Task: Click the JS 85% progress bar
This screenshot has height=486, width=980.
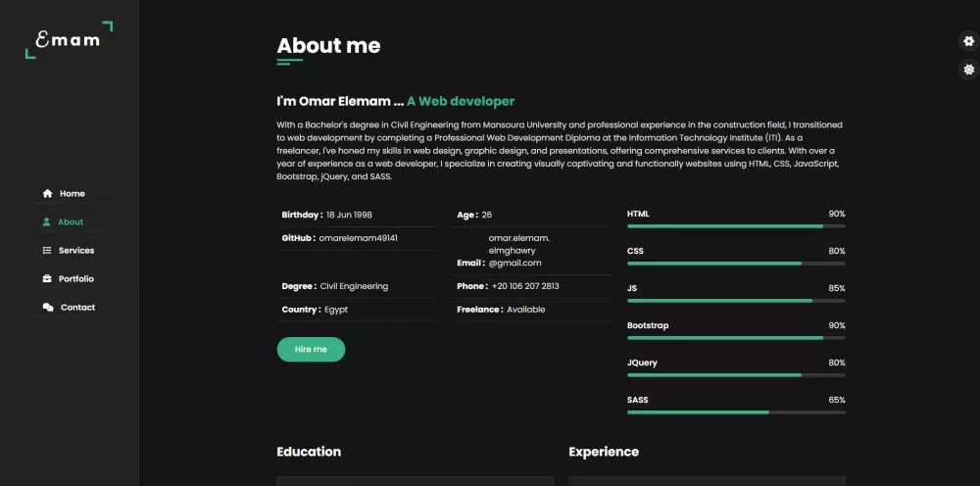Action: [x=736, y=301]
